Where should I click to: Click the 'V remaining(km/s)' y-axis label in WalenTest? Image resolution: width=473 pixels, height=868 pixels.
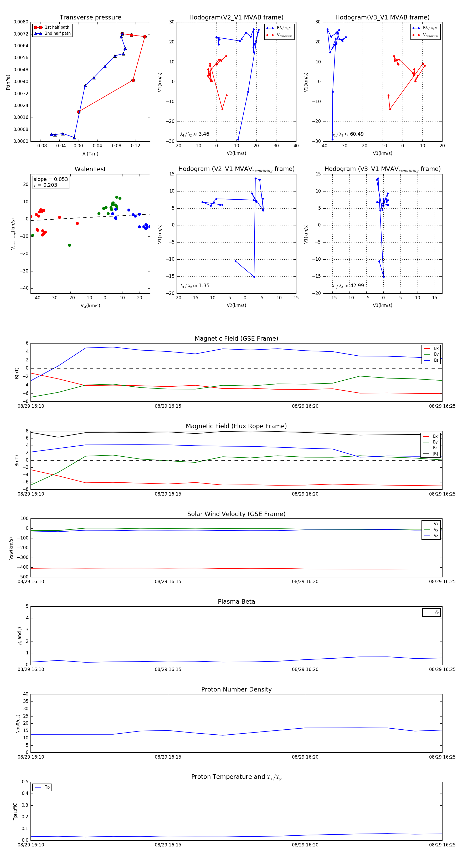click(x=13, y=234)
